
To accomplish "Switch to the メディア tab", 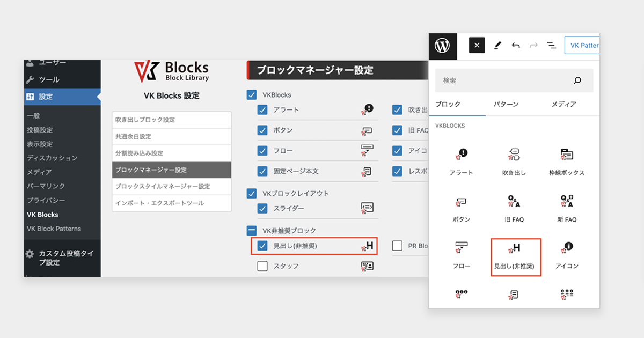I will coord(563,104).
